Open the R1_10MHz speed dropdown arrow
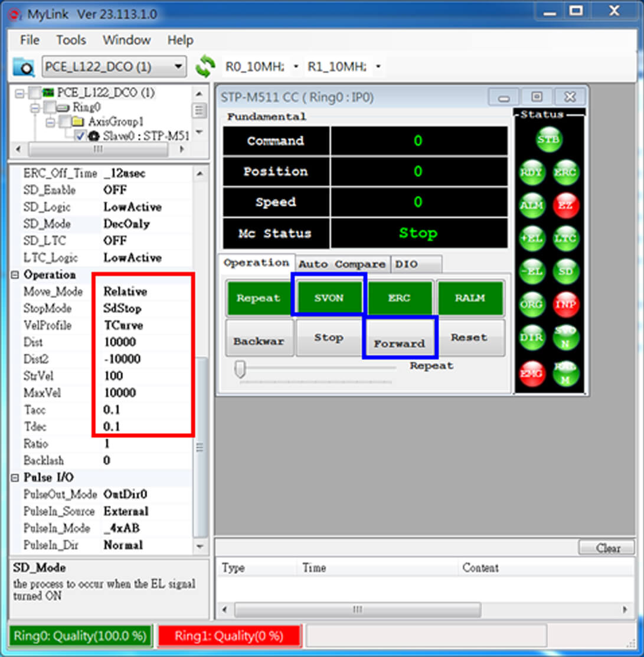Image resolution: width=644 pixels, height=657 pixels. tap(378, 67)
